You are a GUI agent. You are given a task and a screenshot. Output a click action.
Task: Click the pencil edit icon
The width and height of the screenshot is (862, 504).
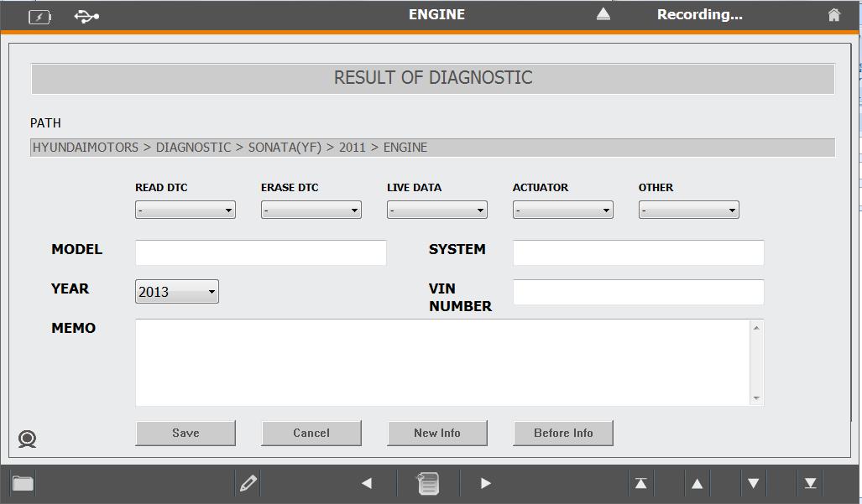coord(248,483)
